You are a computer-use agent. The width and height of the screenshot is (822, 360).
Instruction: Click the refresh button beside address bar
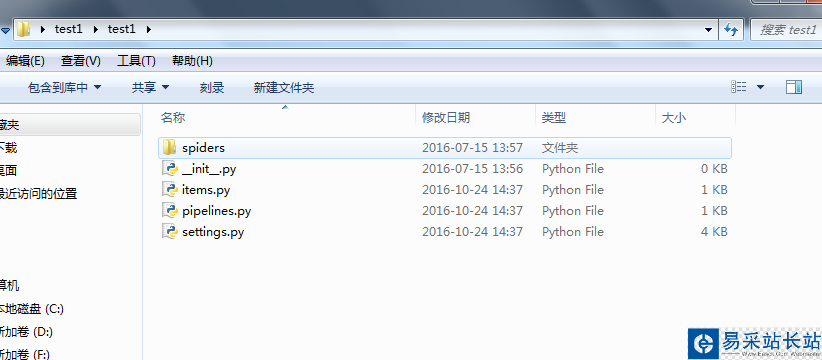coord(731,29)
